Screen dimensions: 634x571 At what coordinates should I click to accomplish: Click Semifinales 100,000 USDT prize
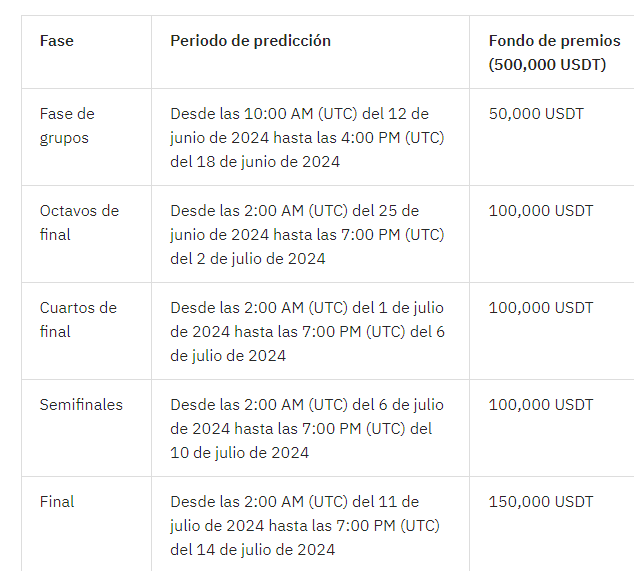(541, 405)
